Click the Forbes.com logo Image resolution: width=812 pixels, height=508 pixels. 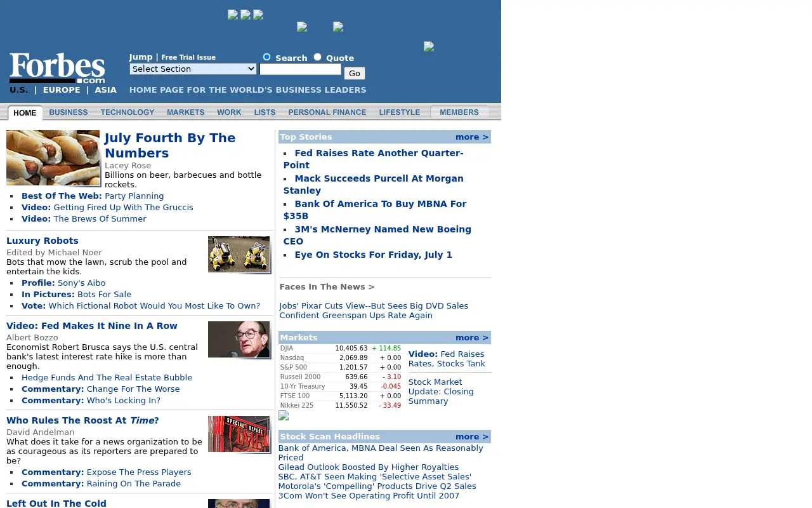[57, 68]
